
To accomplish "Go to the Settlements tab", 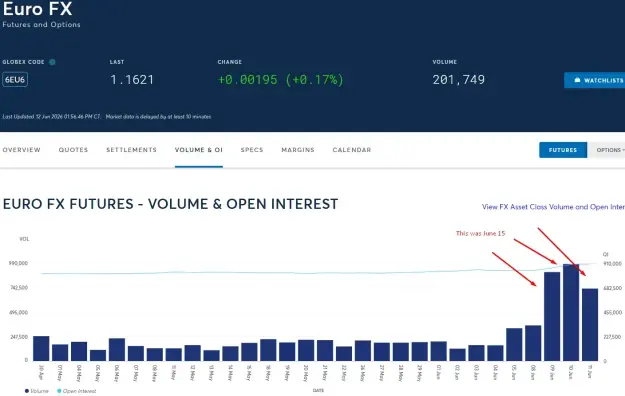I will 132,150.
